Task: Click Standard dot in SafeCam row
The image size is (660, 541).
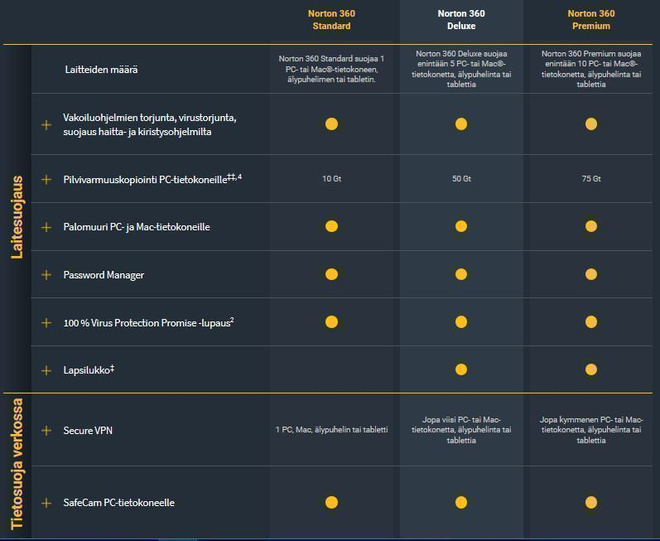Action: (x=332, y=503)
